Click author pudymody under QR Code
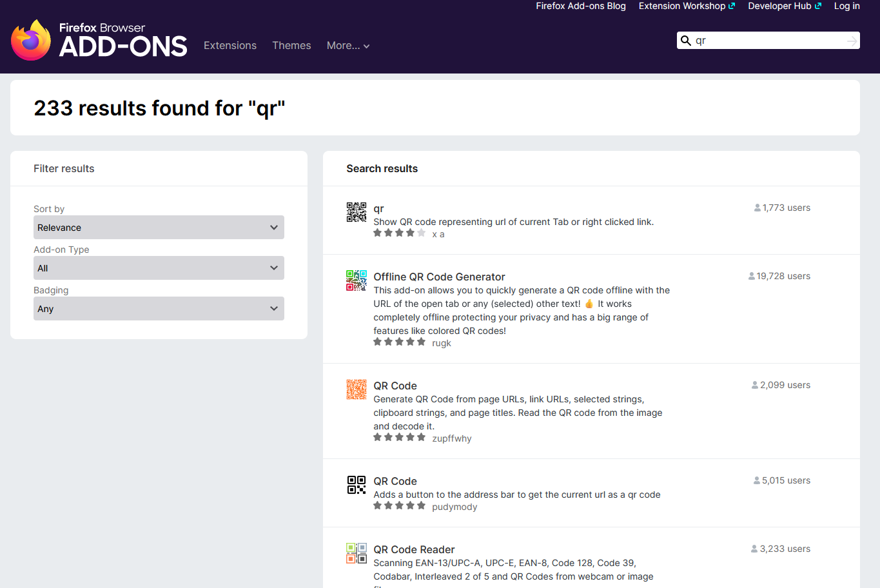 tap(455, 506)
